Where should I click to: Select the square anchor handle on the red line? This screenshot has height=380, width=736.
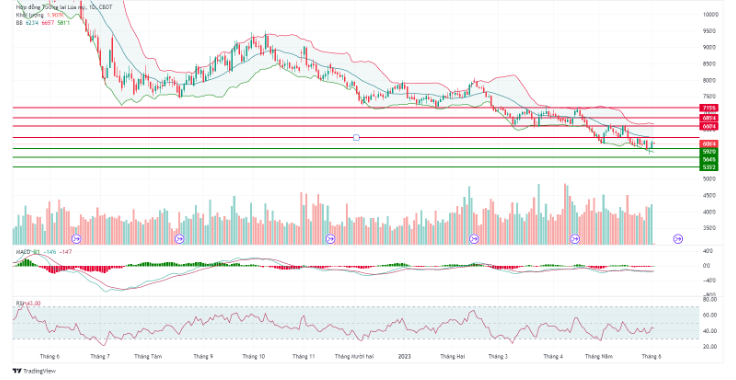[356, 137]
